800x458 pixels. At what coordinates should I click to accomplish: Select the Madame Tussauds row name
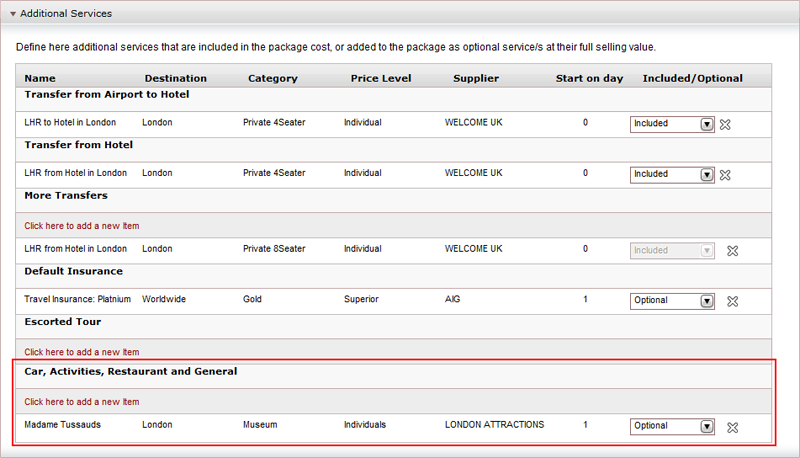(62, 425)
